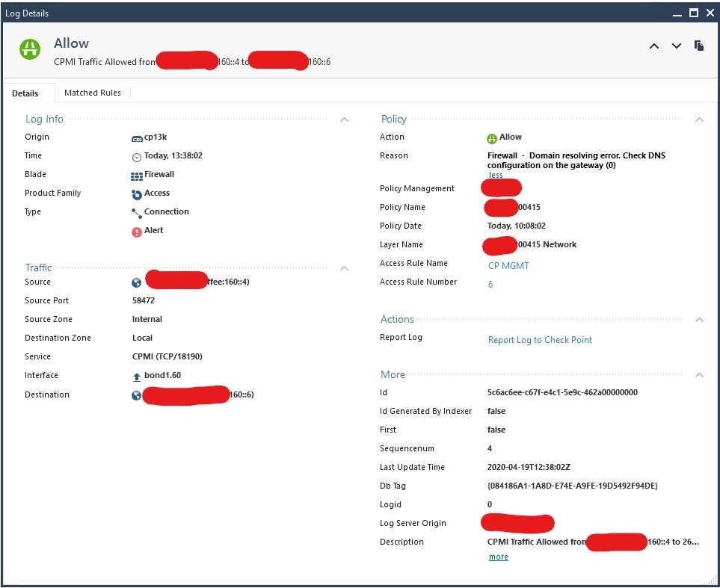The image size is (720, 588).
Task: Collapse the Policy section
Action: point(699,120)
